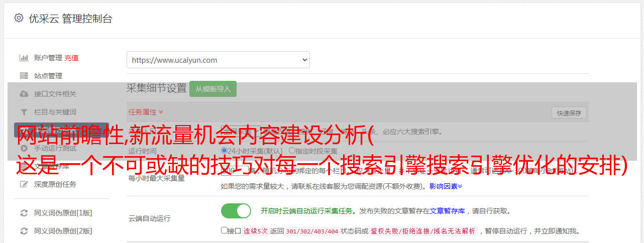Open the 文章暂存库 link

point(447,211)
